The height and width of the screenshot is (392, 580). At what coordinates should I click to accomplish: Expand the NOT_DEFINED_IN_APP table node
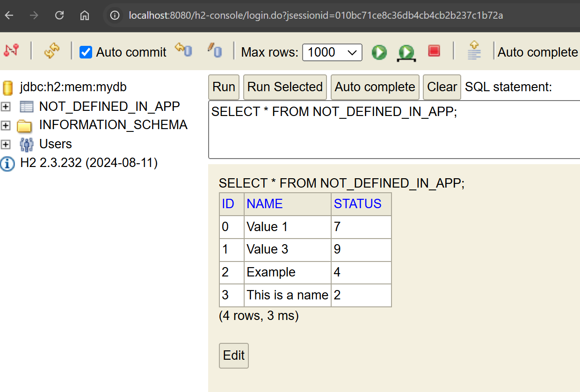point(6,107)
